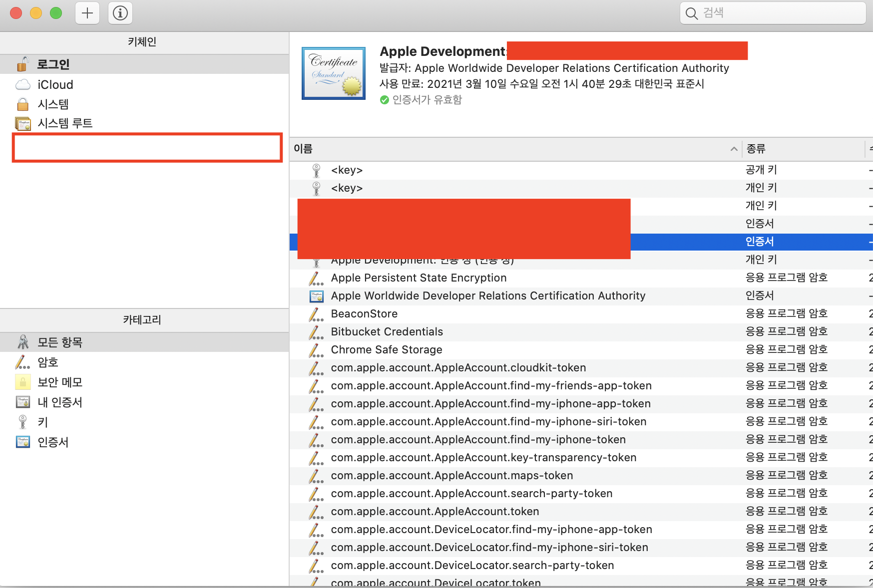Select com.apple.account.AppleAccount.token row

click(581, 512)
